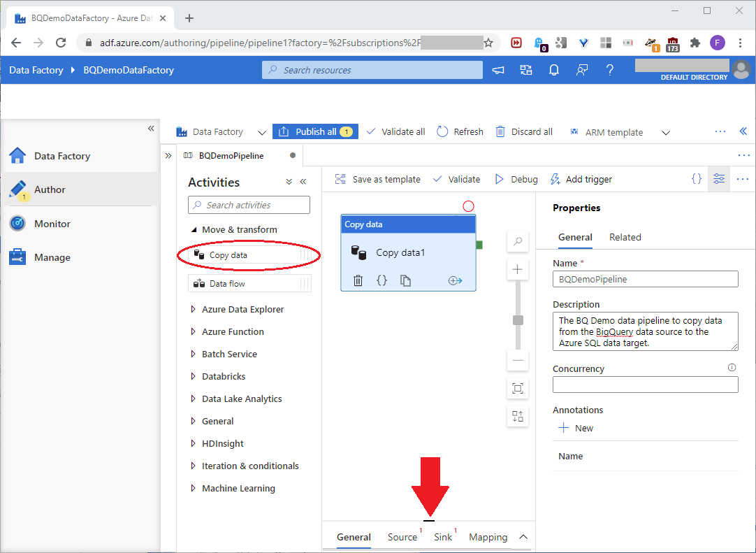
Task: Toggle the Properties pane settings icon
Action: tap(719, 179)
